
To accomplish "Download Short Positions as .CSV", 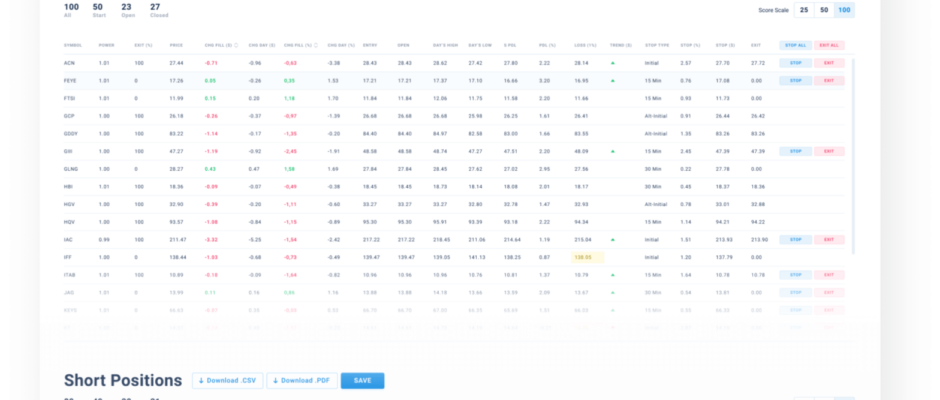I will coord(227,381).
